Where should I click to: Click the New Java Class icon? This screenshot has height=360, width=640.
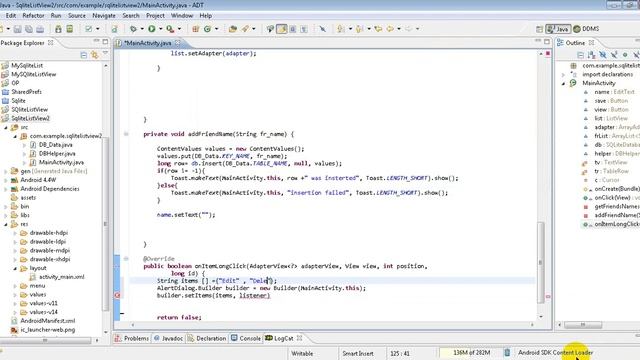pyautogui.click(x=207, y=29)
